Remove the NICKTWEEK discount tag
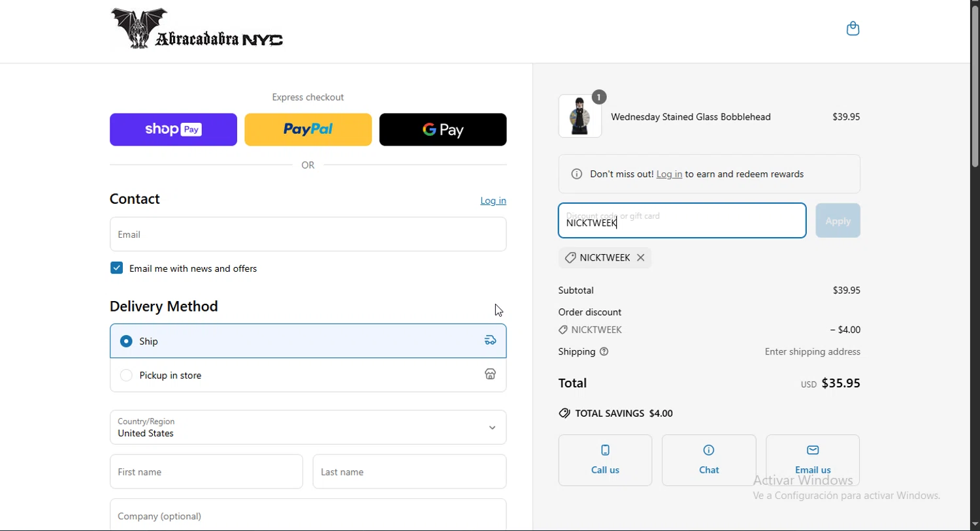980x531 pixels. click(x=641, y=258)
